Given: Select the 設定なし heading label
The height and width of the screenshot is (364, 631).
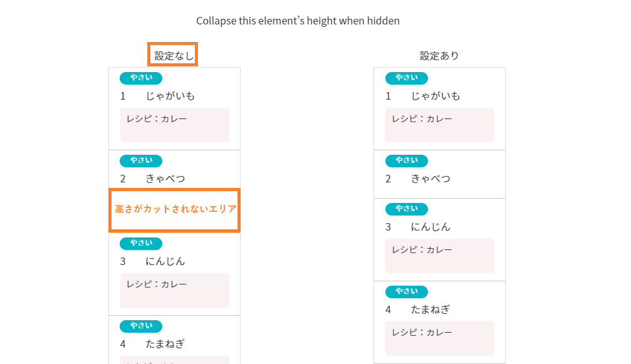Looking at the screenshot, I should [x=174, y=56].
